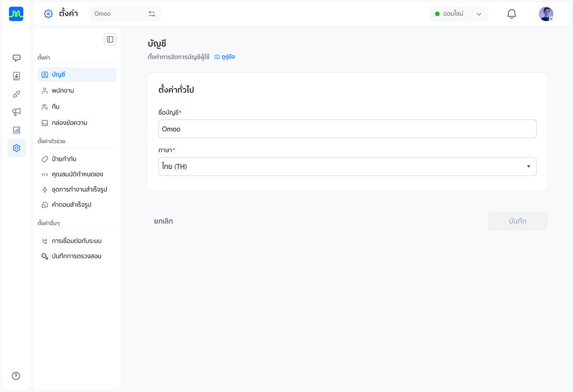Click the ยกเลิก cancel button
Image resolution: width=573 pixels, height=392 pixels.
click(x=163, y=221)
